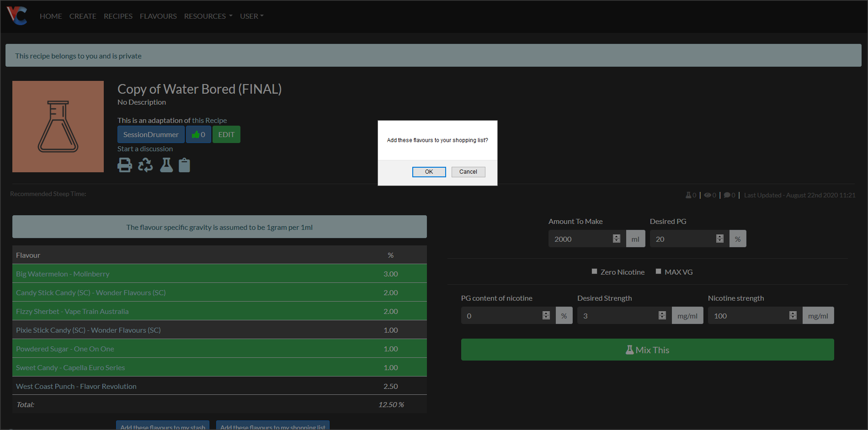
Task: Add these flavours to my stash
Action: tap(163, 425)
